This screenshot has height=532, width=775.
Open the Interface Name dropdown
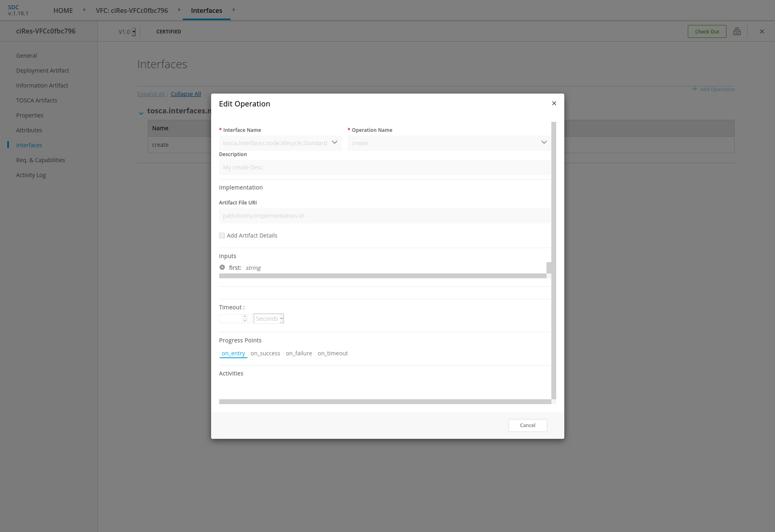coord(281,143)
